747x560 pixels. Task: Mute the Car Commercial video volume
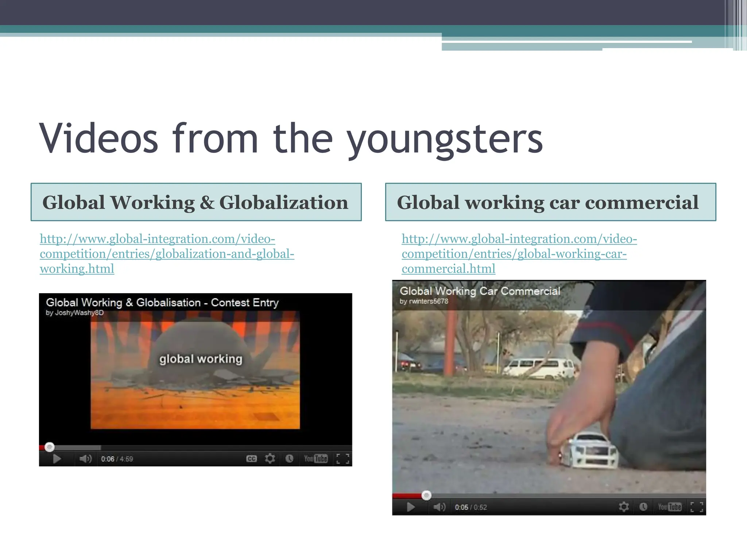click(440, 507)
